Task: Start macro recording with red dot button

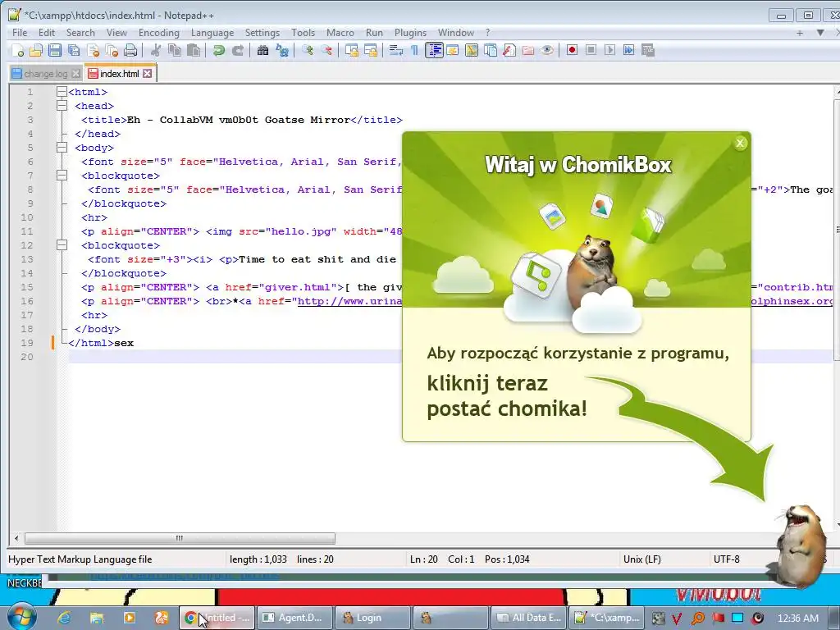Action: [x=572, y=50]
